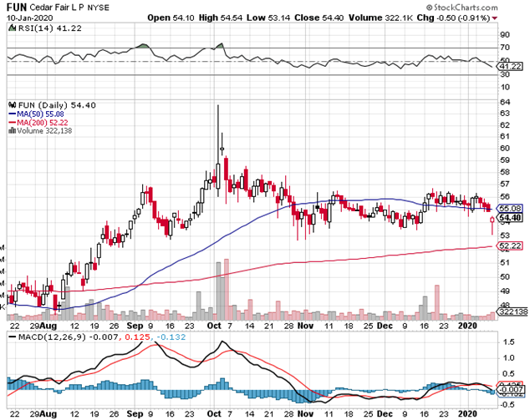Click the RSI(14) legend line icon

(9, 28)
